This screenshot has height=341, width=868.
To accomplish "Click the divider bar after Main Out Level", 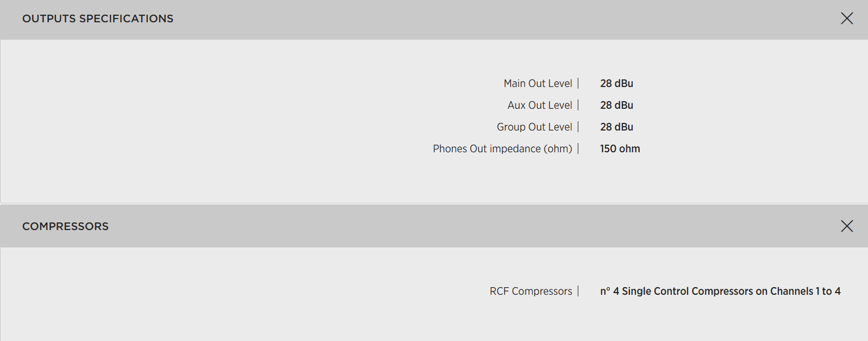I will tap(578, 83).
